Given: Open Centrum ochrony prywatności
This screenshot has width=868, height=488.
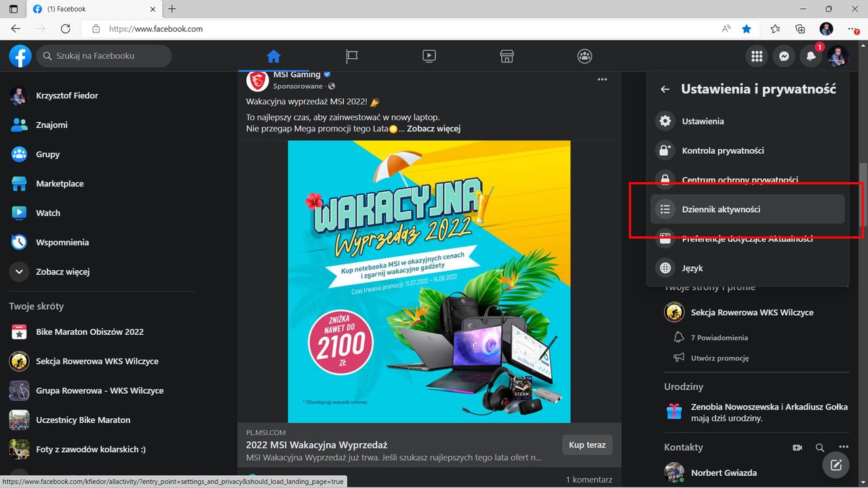Looking at the screenshot, I should point(747,180).
